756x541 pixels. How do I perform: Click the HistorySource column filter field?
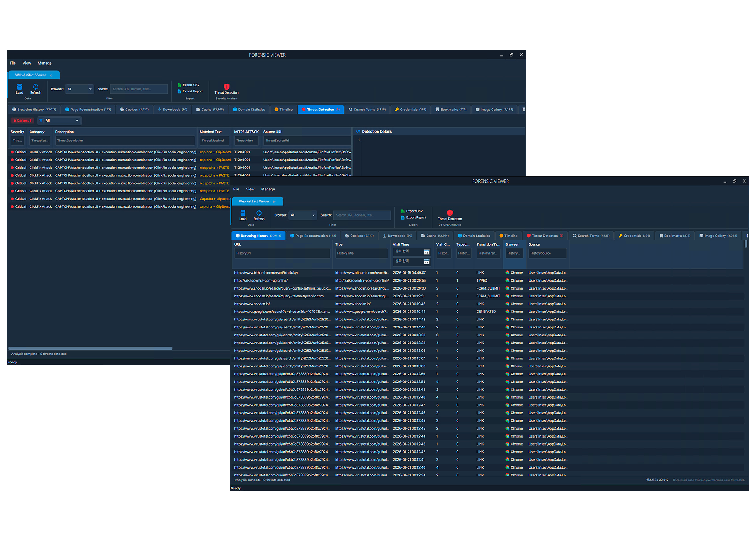click(547, 253)
